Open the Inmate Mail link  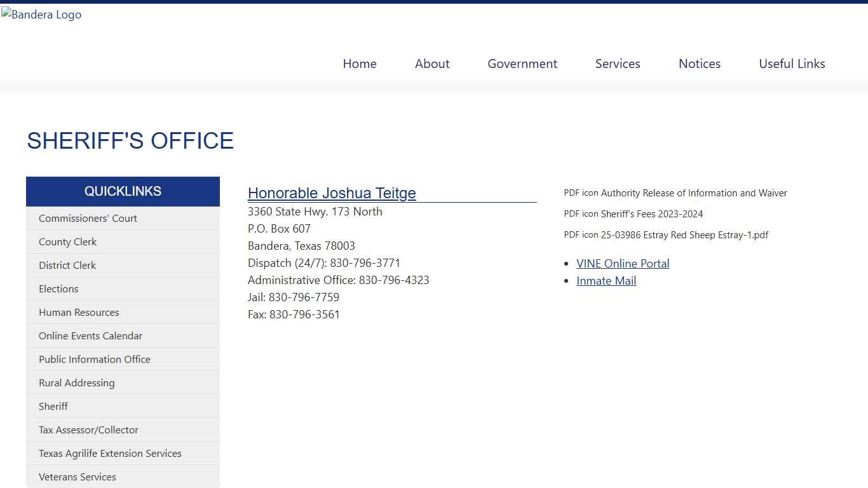pyautogui.click(x=606, y=281)
